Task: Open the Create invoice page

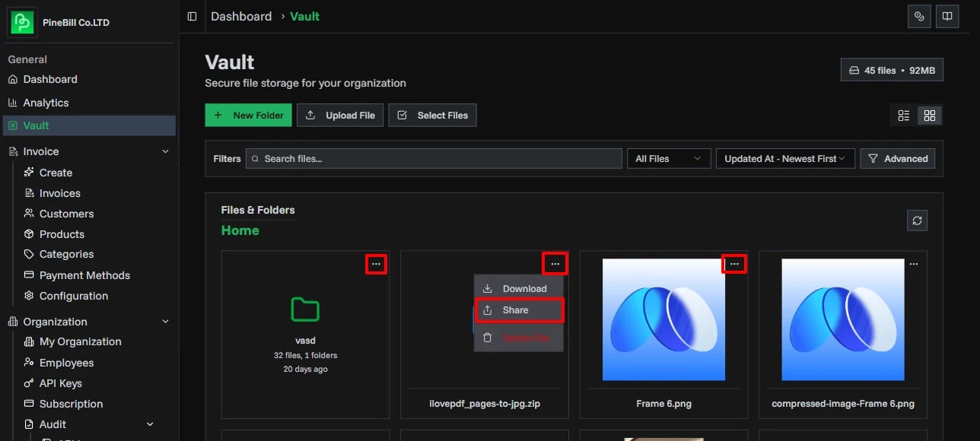Action: pyautogui.click(x=54, y=173)
